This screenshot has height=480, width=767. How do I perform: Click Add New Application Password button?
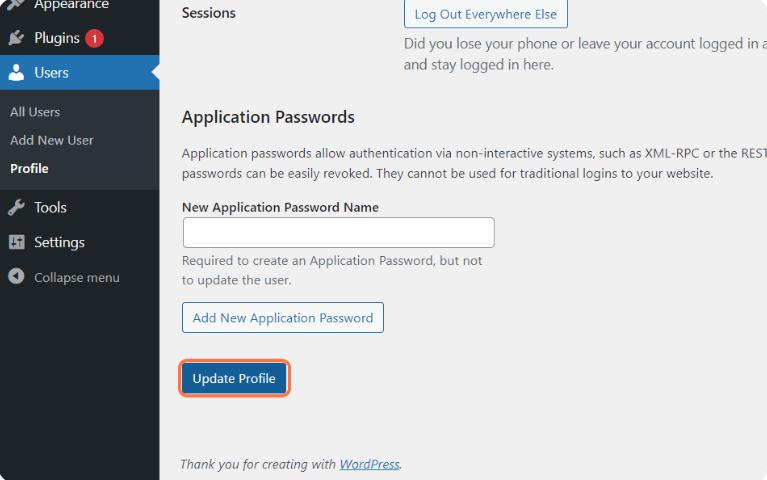(283, 318)
